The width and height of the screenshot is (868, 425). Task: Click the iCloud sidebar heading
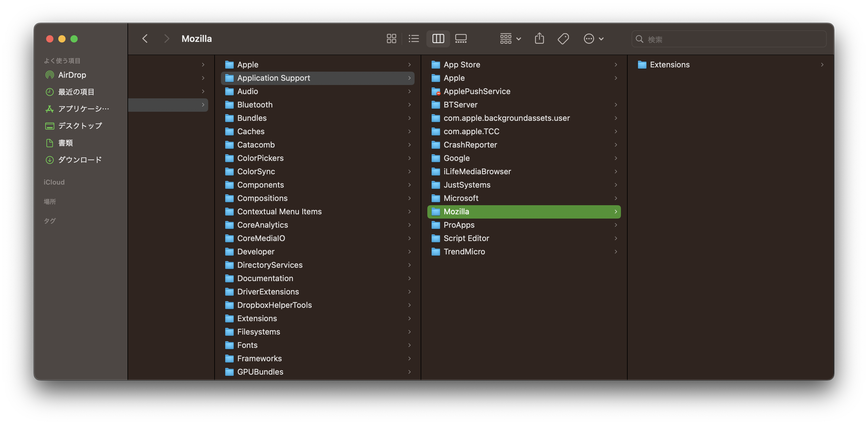click(x=54, y=182)
